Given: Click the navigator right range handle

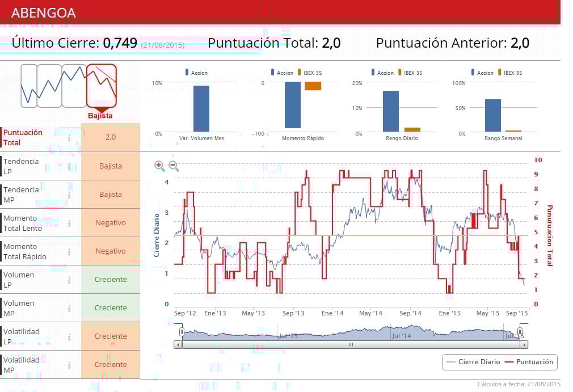Looking at the screenshot, I should pyautogui.click(x=519, y=332).
